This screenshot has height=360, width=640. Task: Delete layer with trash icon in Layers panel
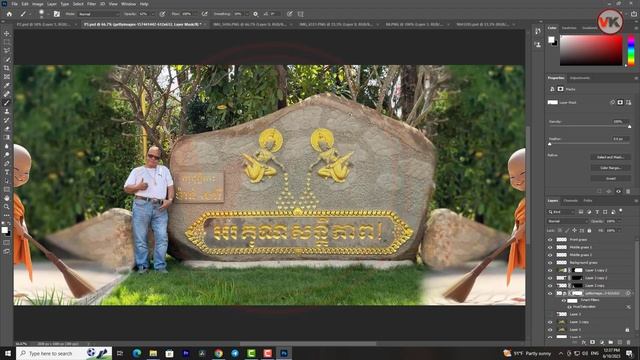point(629,342)
